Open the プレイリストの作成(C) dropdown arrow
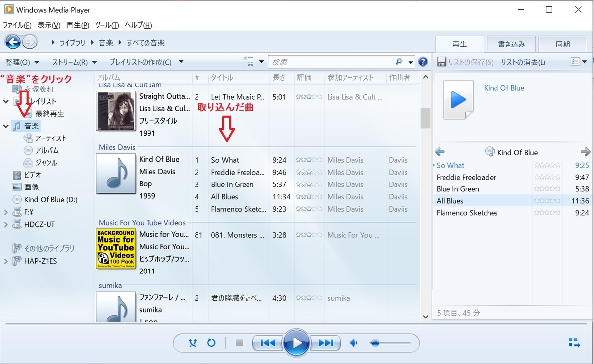The width and height of the screenshot is (594, 364). pyautogui.click(x=181, y=62)
